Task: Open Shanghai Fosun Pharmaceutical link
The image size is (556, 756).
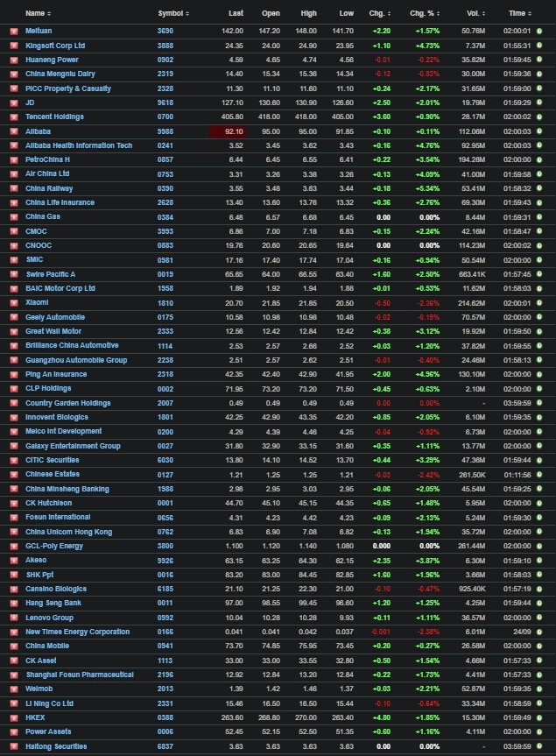Action: (x=80, y=675)
